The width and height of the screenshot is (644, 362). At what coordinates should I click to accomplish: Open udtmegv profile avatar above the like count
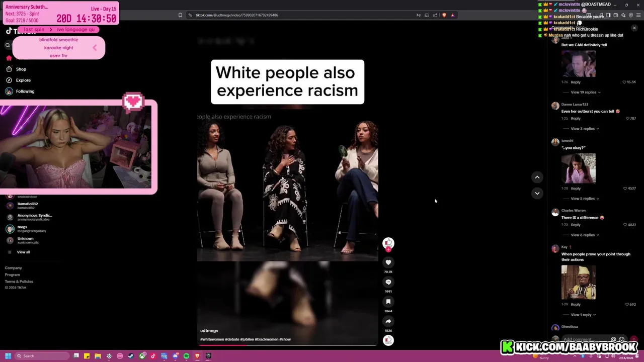[x=388, y=243]
